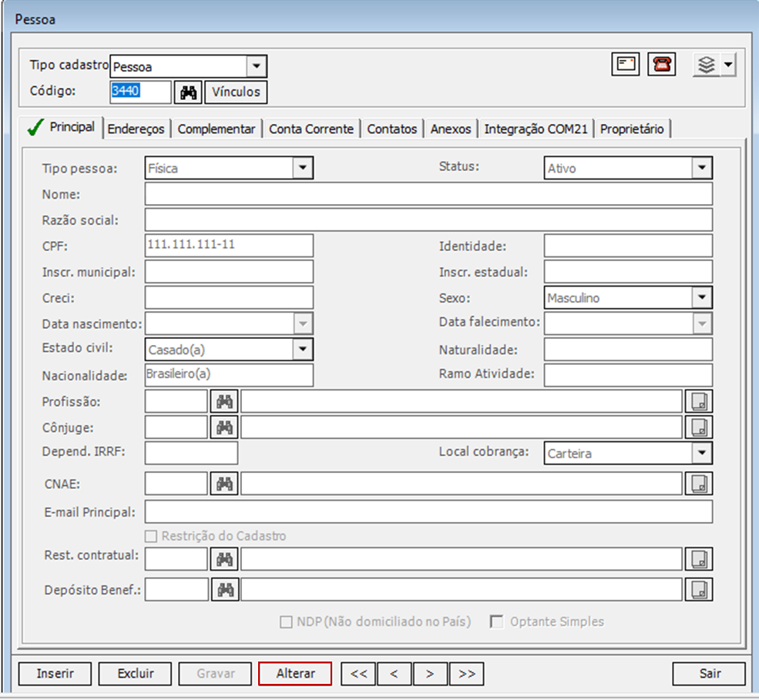
Task: Switch to the Proprietário tab
Action: (632, 129)
